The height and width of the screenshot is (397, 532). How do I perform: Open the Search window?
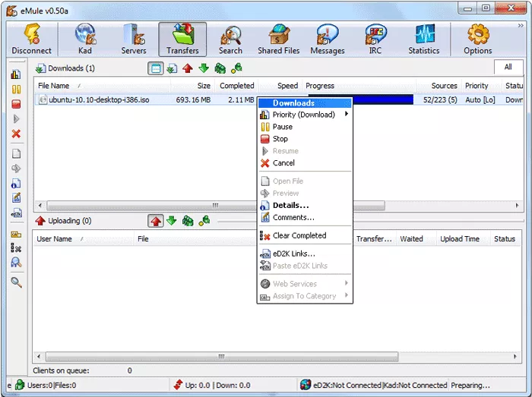click(230, 39)
